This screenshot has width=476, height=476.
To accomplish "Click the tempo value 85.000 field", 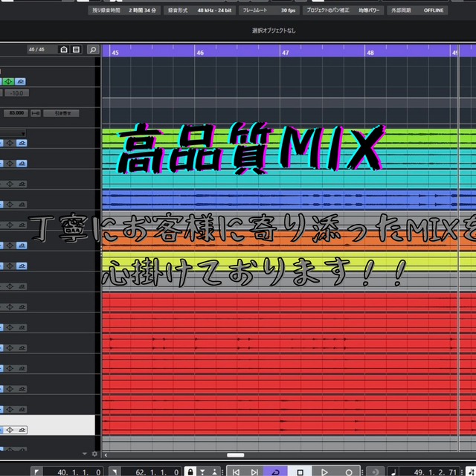I will (x=14, y=113).
